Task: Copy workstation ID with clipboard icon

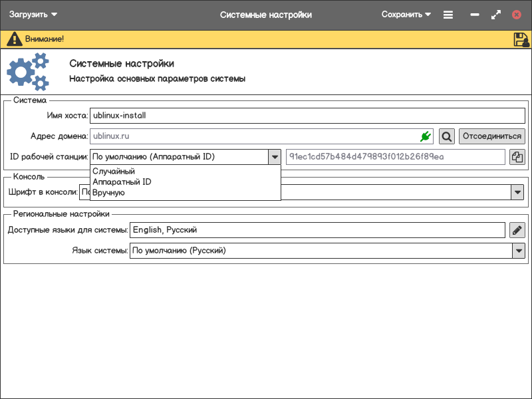Action: coord(517,157)
